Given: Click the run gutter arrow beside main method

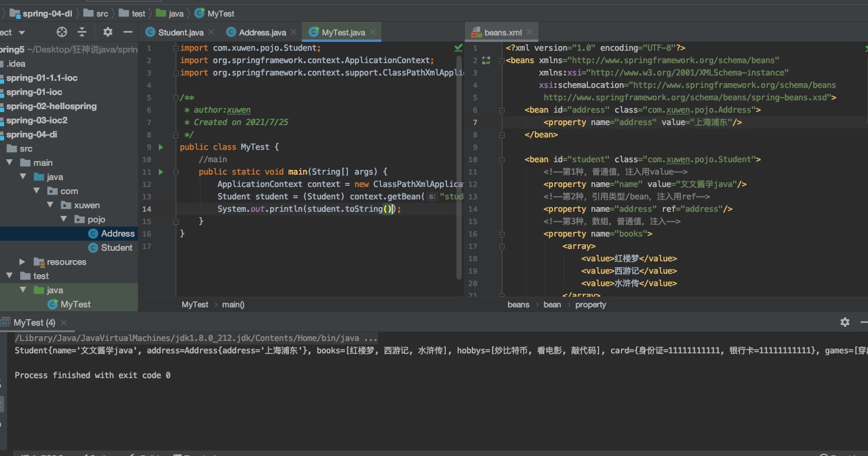Looking at the screenshot, I should pos(161,172).
